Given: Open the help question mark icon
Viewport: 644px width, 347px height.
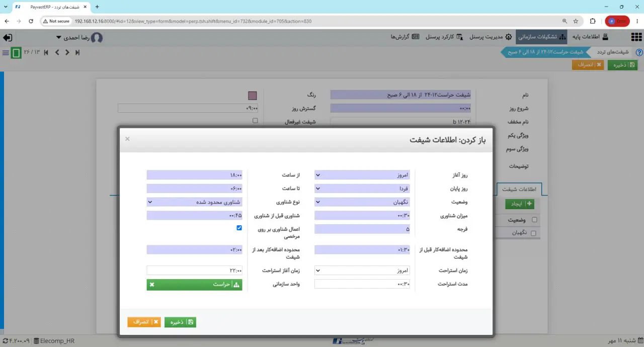Looking at the screenshot, I should 639,52.
